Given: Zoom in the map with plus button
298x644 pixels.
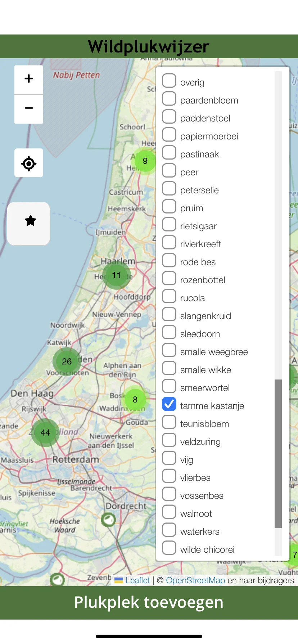Looking at the screenshot, I should point(29,80).
